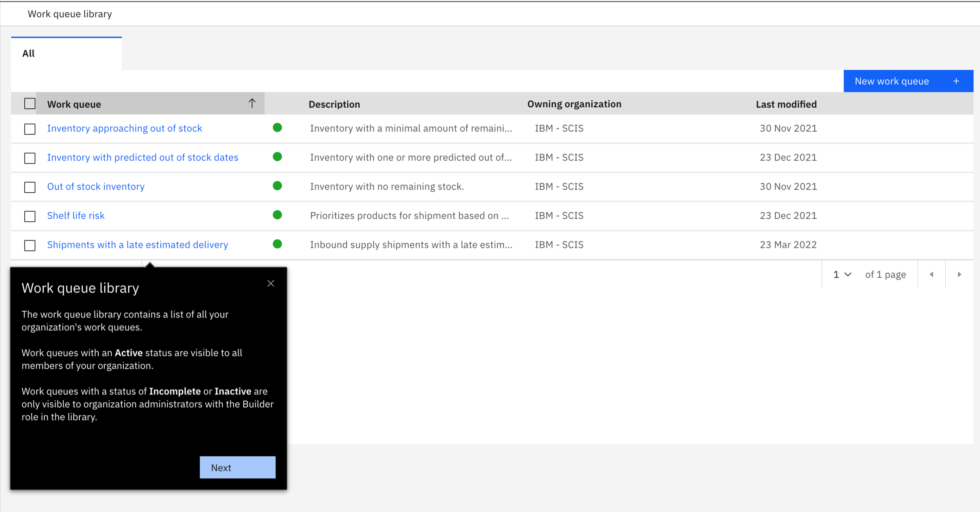Select the Out of stock inventory checkbox
This screenshot has height=512, width=980.
[x=30, y=187]
